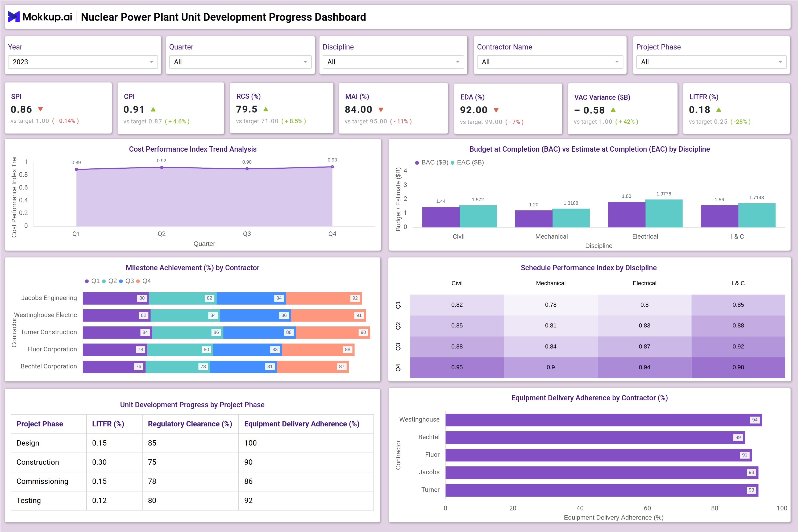Click the Mokkup.ai logo icon
The width and height of the screenshot is (798, 532).
point(14,16)
